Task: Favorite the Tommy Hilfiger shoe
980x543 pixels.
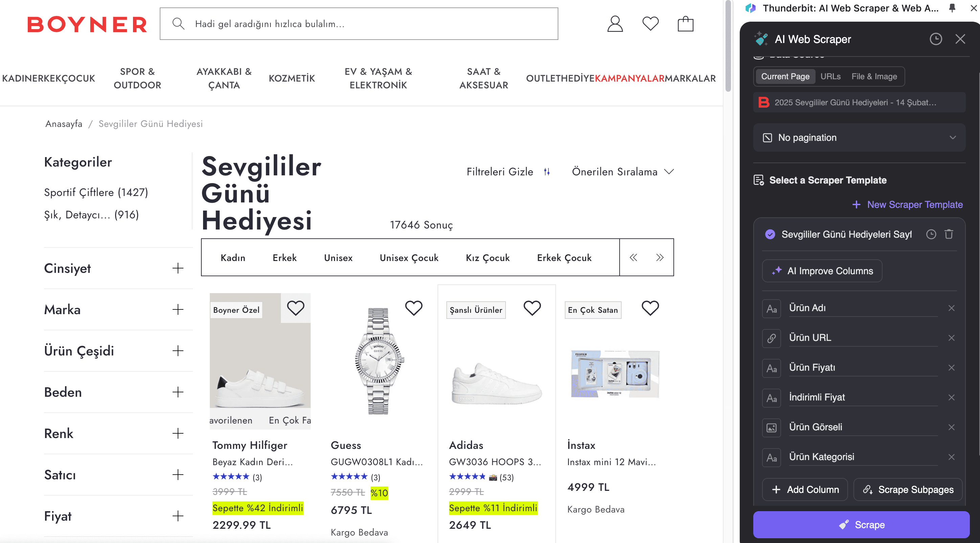Action: [295, 308]
